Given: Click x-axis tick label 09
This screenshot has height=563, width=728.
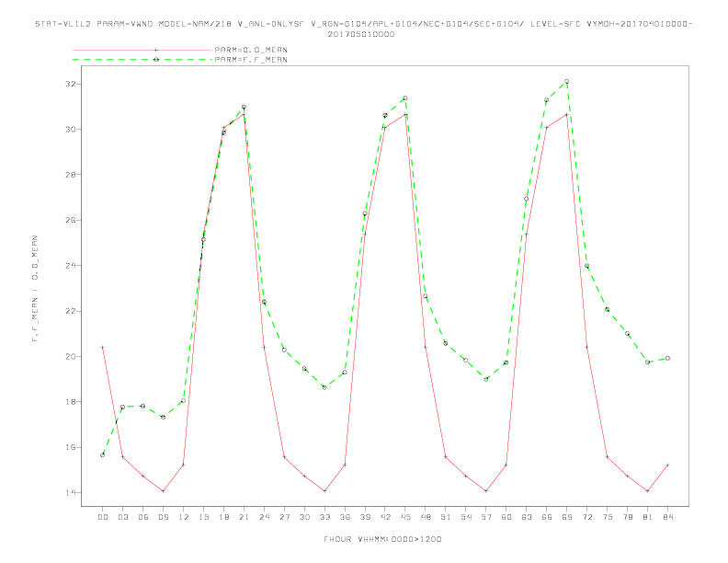Looking at the screenshot, I should pyautogui.click(x=163, y=517).
